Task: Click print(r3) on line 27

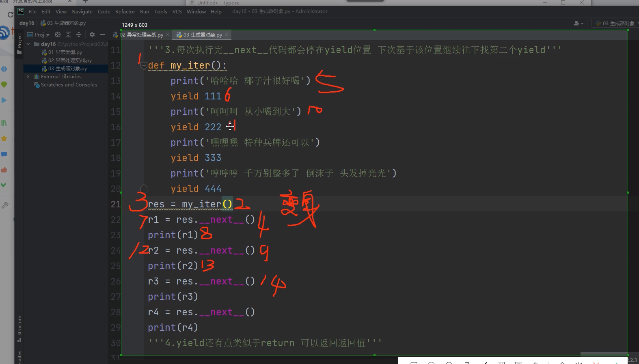Action: pyautogui.click(x=173, y=297)
